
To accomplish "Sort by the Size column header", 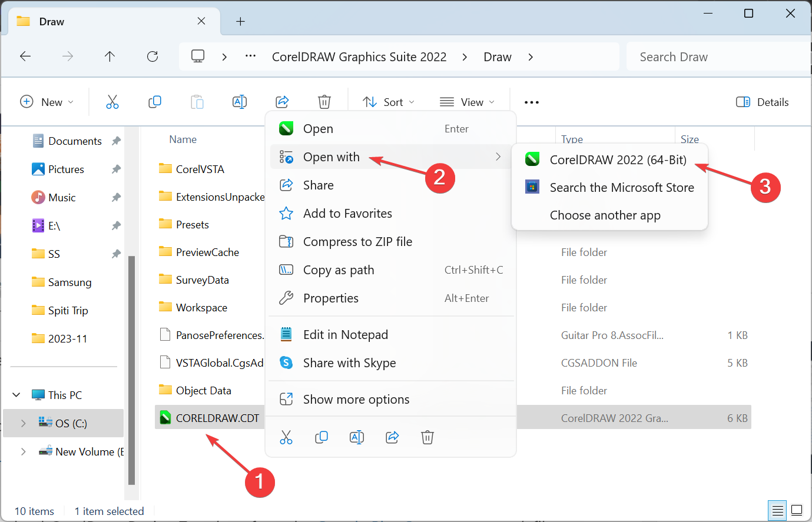I will pyautogui.click(x=690, y=139).
